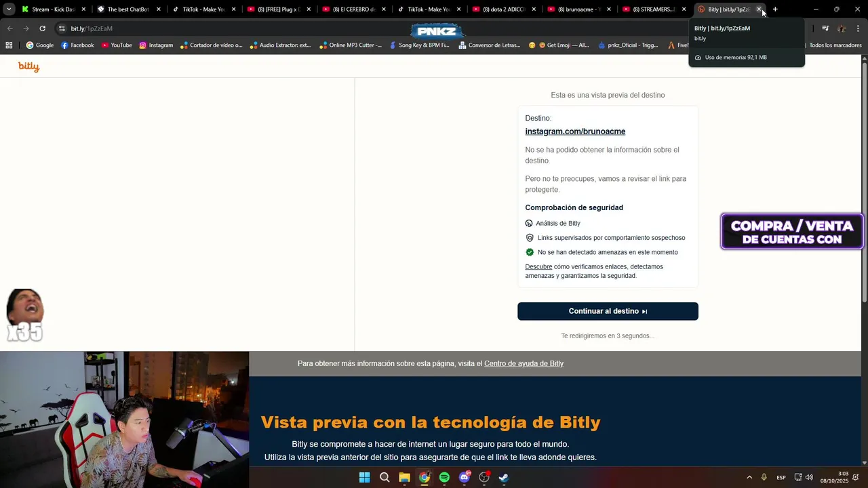Click the laughing emote x35 overlay
This screenshot has width=868, height=488.
pyautogui.click(x=25, y=315)
